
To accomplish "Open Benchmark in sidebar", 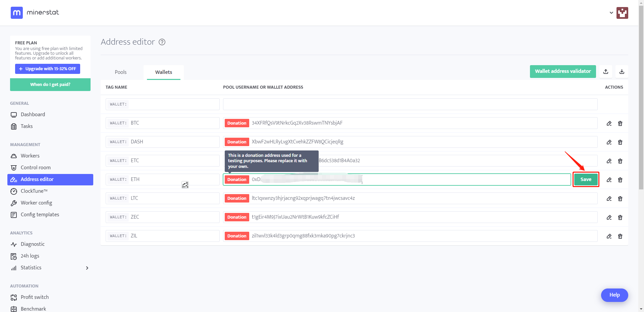I will [33, 309].
